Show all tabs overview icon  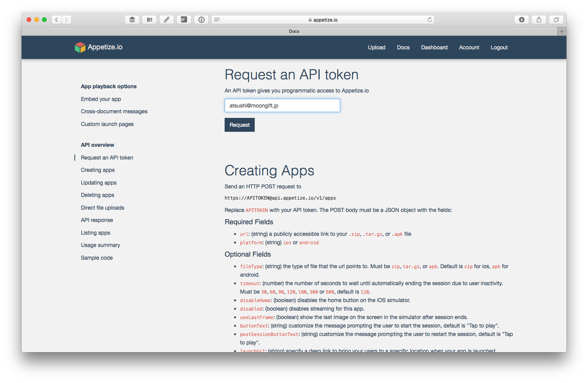[x=556, y=20]
